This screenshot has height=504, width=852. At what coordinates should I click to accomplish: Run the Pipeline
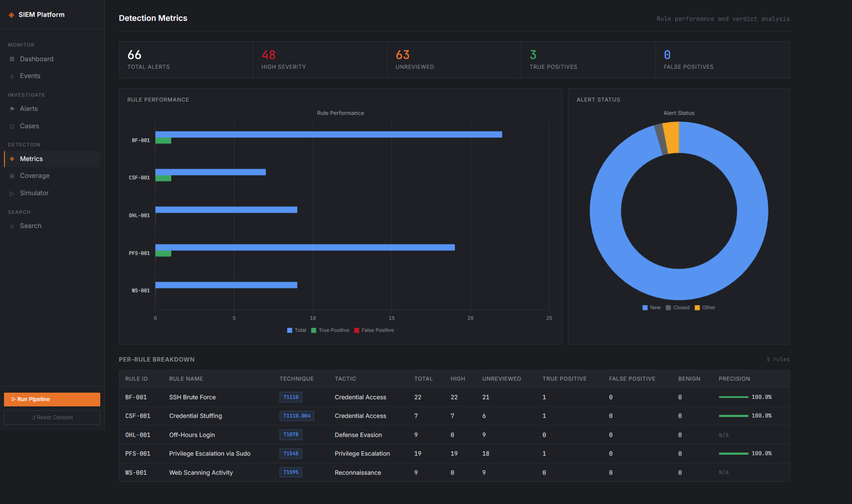[52, 399]
